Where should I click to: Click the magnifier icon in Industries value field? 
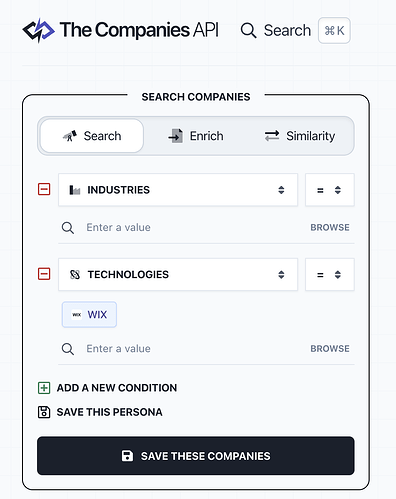[x=68, y=228]
